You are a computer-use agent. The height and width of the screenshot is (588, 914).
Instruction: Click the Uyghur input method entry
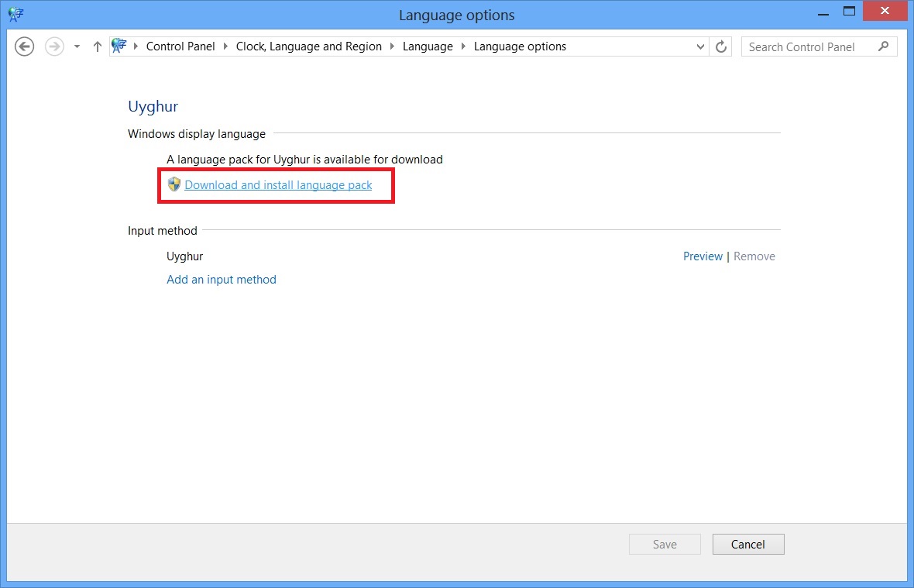[185, 256]
